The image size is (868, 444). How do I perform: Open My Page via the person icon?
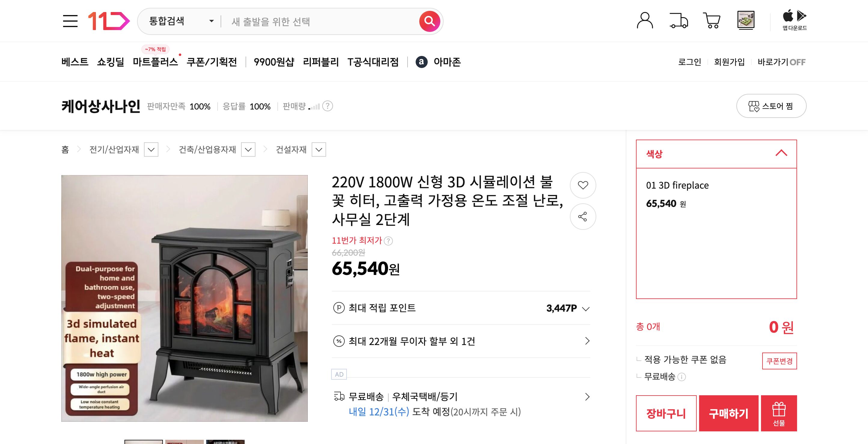coord(645,21)
